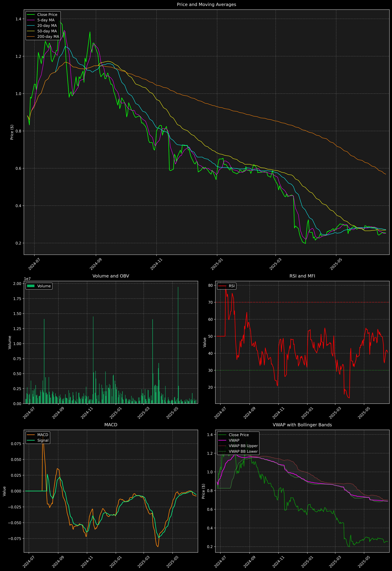Click the 0.6 tick on the top chart's price axis
The image size is (392, 571).
coord(18,168)
